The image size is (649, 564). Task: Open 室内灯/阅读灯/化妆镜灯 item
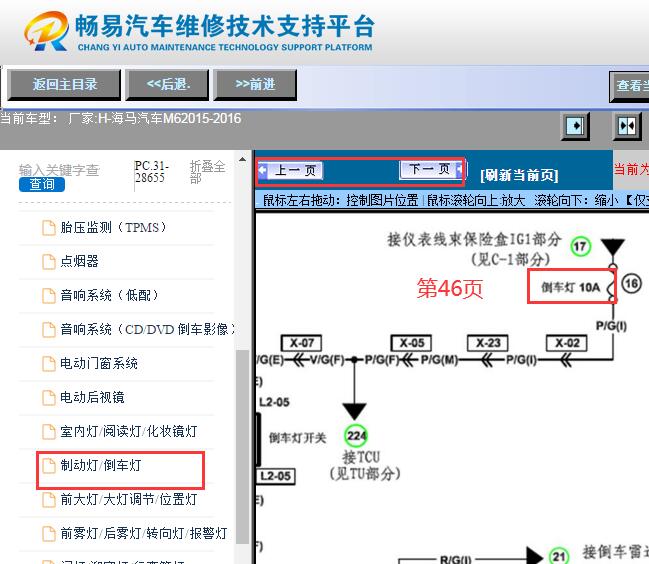point(129,431)
